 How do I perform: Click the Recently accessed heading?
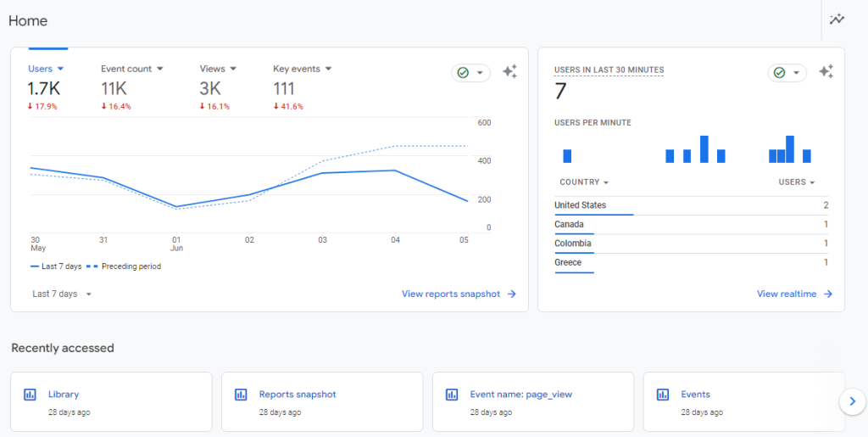(x=63, y=349)
